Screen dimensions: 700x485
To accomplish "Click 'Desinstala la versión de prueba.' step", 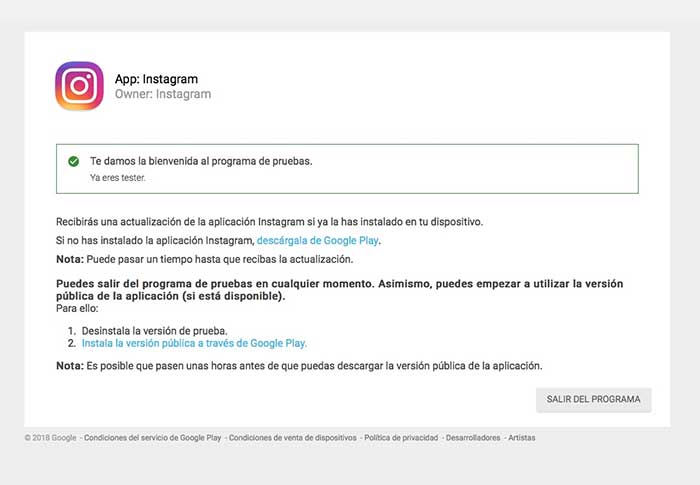I will coord(154,331).
